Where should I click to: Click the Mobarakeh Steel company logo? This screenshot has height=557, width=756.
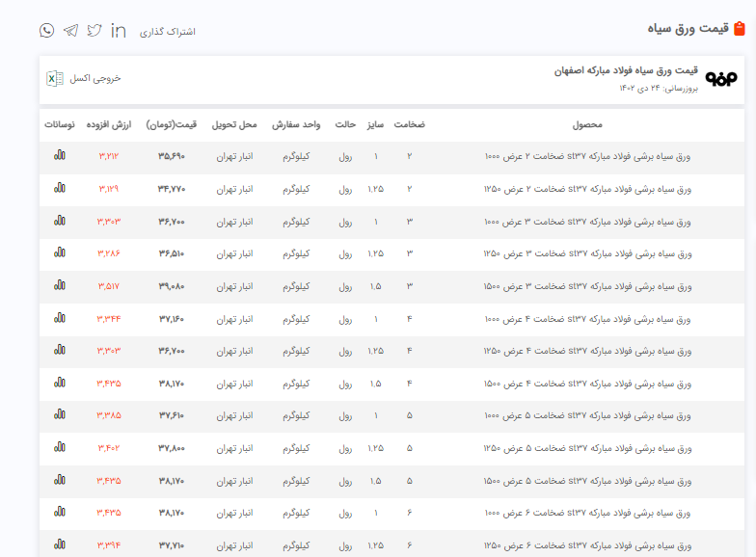pyautogui.click(x=721, y=78)
